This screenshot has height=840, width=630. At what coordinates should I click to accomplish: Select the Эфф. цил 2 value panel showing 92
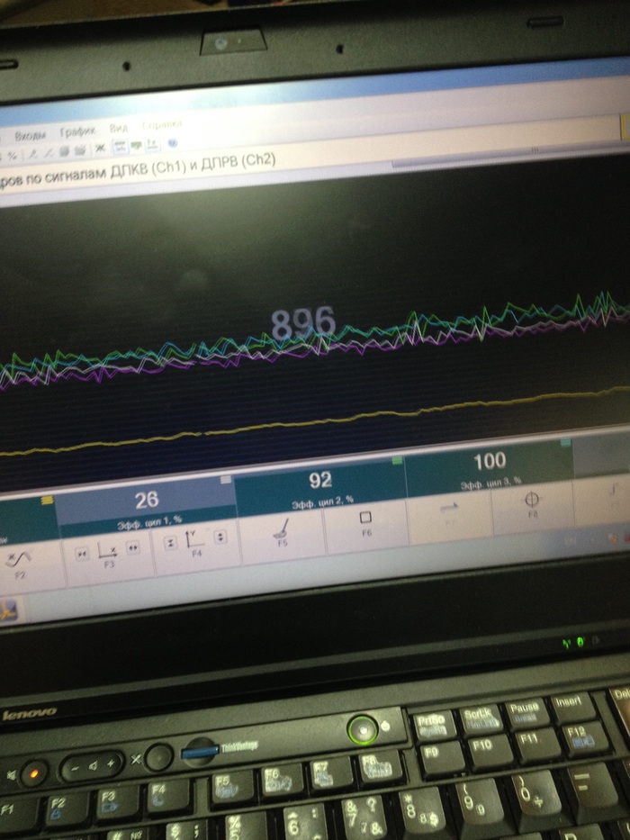[x=320, y=486]
